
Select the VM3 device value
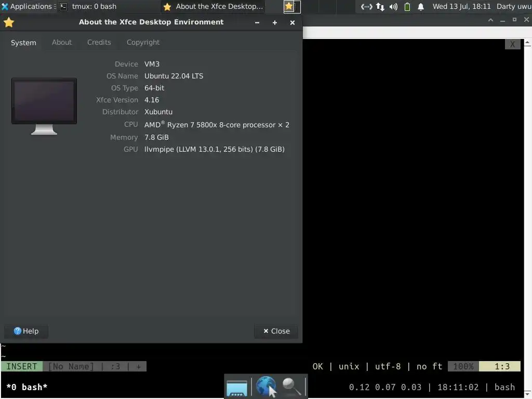tap(152, 64)
